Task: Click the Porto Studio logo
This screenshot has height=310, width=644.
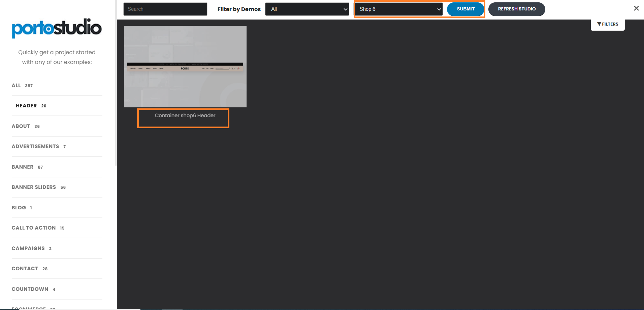Action: click(57, 28)
